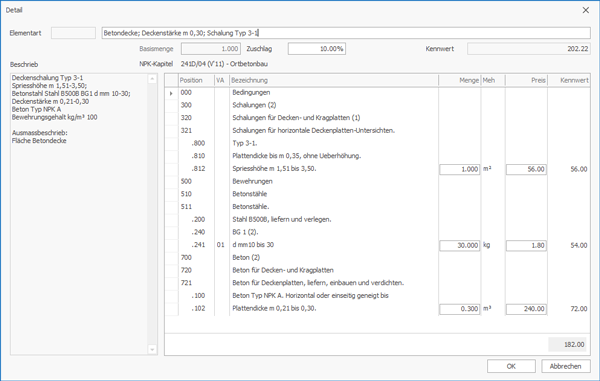Edit Preis 56.00 in the Spriesshöhe row

526,169
